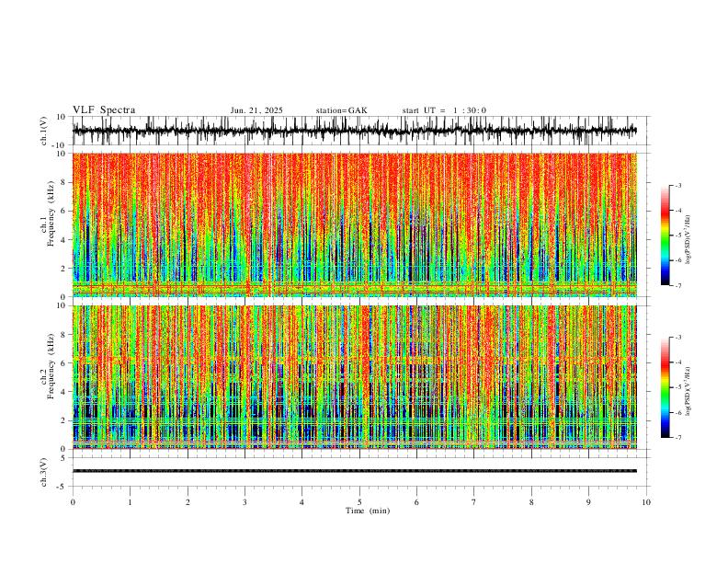728x563 pixels.
Task: Click the 'start UT = 1 :30: 0' text
Action: tap(444, 110)
